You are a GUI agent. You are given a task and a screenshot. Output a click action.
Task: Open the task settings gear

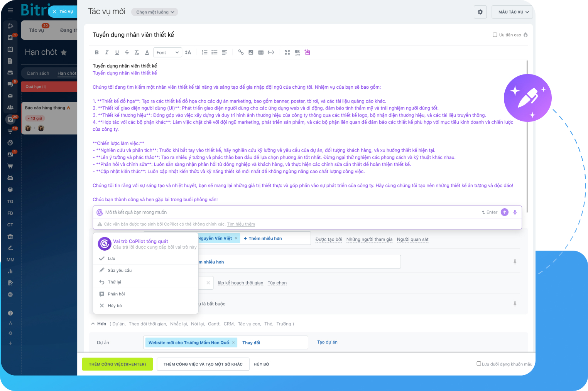(x=480, y=12)
